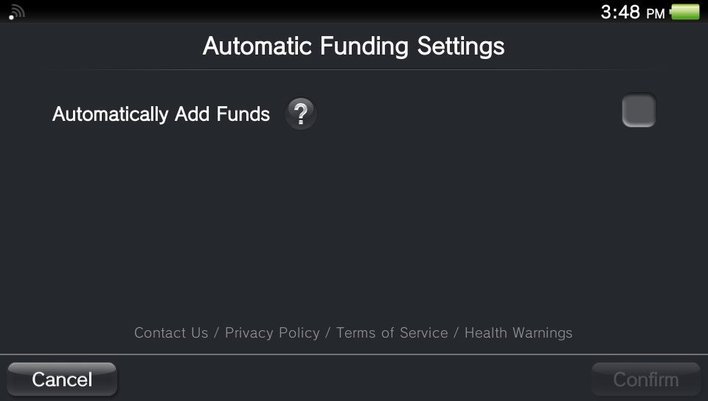Click the slash separator after Contact Us
The width and height of the screenshot is (708, 401).
point(217,333)
